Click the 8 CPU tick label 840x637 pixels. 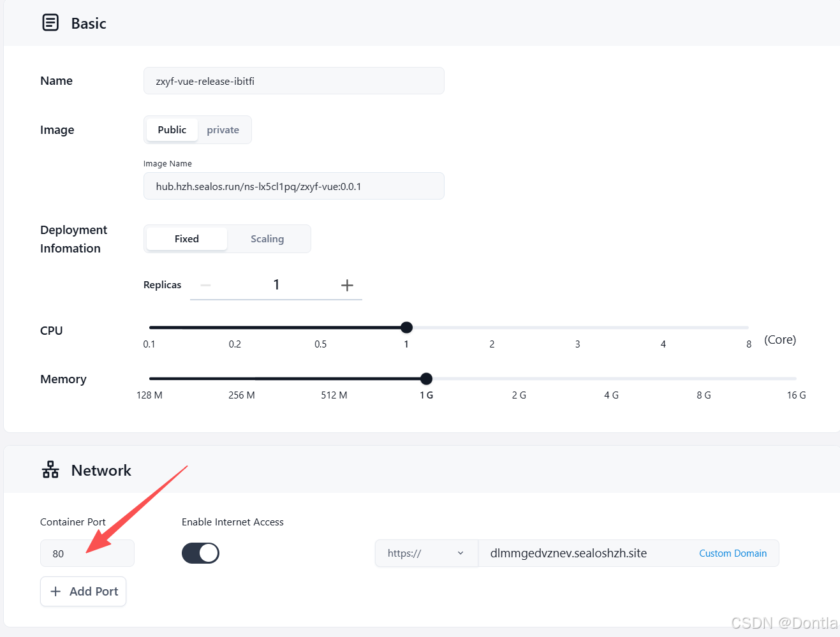[749, 344]
